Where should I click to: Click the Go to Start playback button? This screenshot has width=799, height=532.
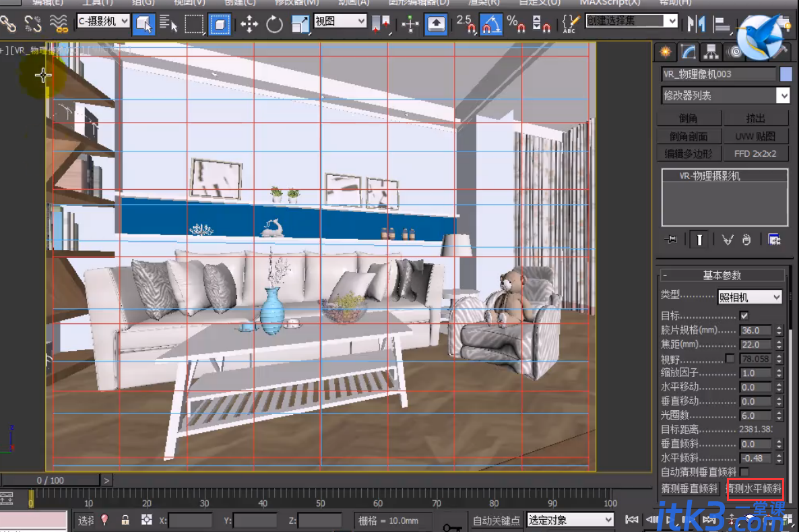(632, 519)
